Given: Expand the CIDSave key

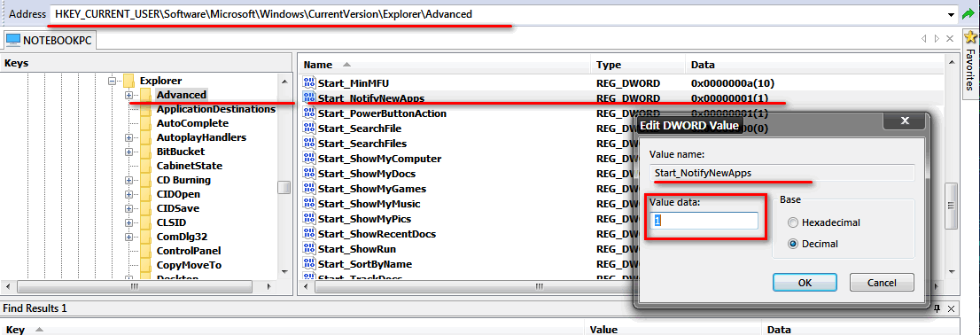Looking at the screenshot, I should coord(128,209).
